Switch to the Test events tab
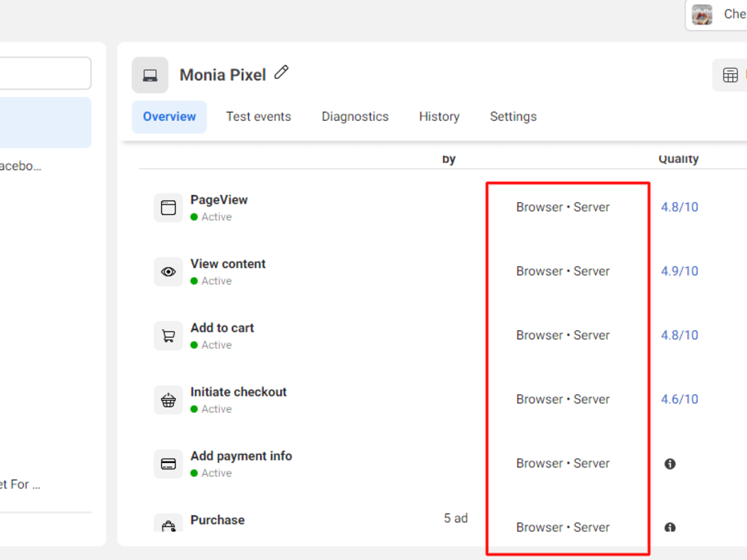 point(258,116)
